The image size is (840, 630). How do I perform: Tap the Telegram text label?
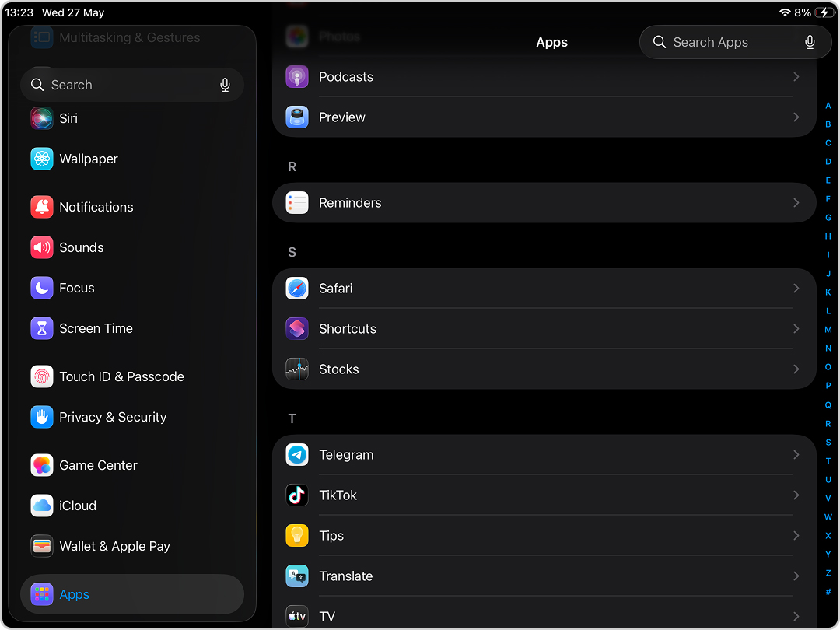[x=346, y=455]
